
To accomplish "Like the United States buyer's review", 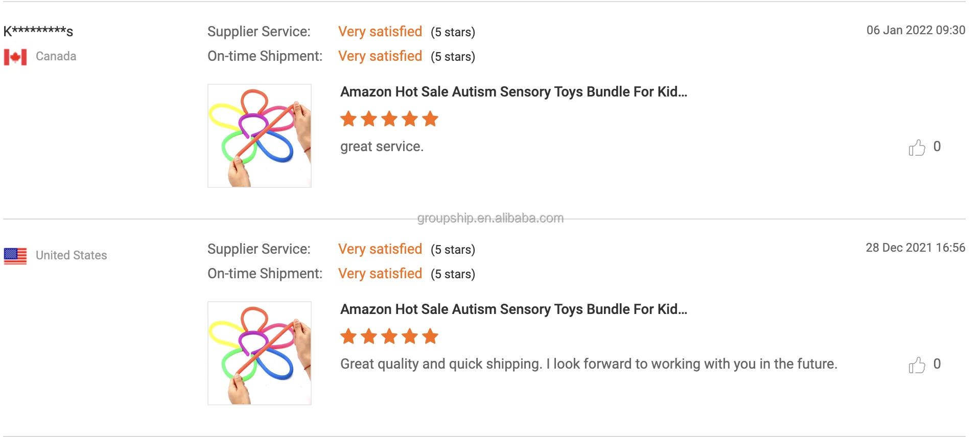I will coord(917,365).
